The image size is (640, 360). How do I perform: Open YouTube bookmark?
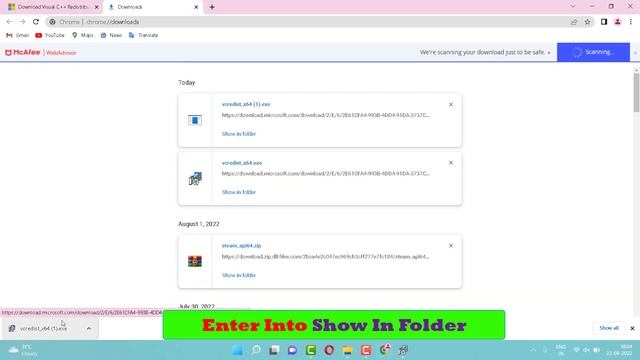coord(50,35)
